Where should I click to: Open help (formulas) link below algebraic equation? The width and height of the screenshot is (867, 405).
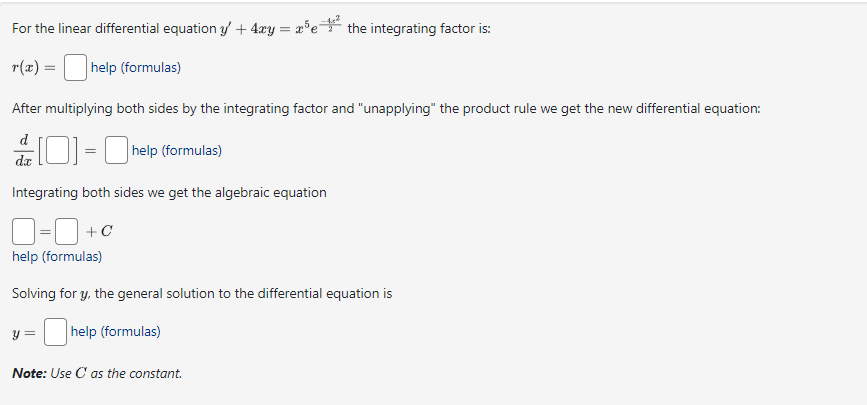tap(57, 257)
